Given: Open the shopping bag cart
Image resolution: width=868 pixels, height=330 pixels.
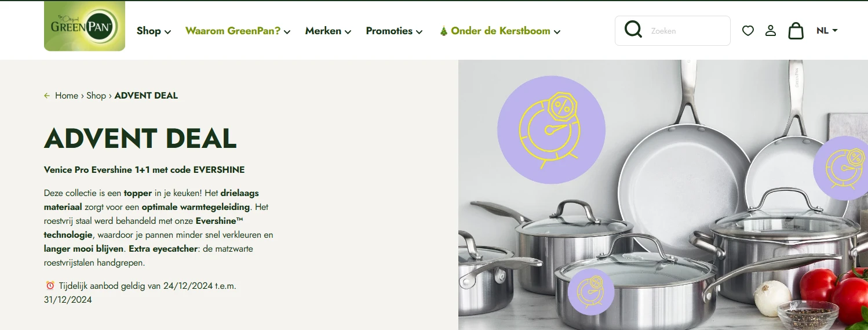Looking at the screenshot, I should (796, 30).
